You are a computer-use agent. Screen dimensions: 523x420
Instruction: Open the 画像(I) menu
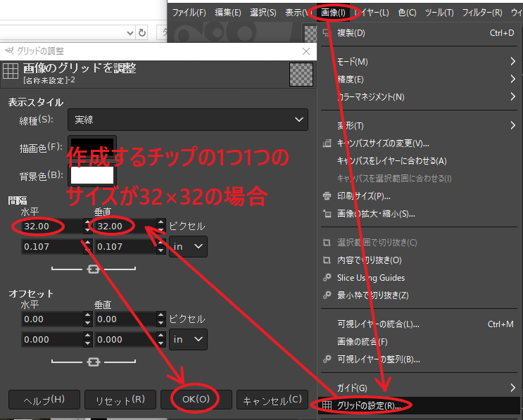pos(333,13)
